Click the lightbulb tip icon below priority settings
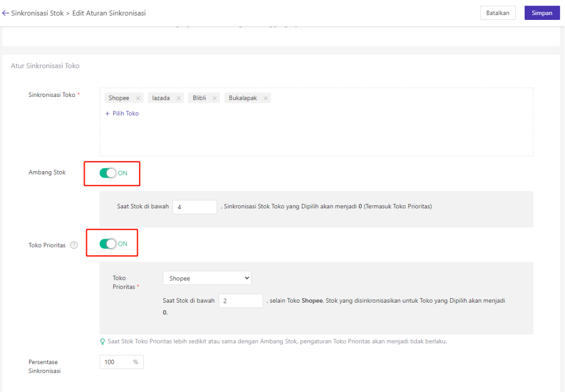This screenshot has height=392, width=565. coord(102,341)
